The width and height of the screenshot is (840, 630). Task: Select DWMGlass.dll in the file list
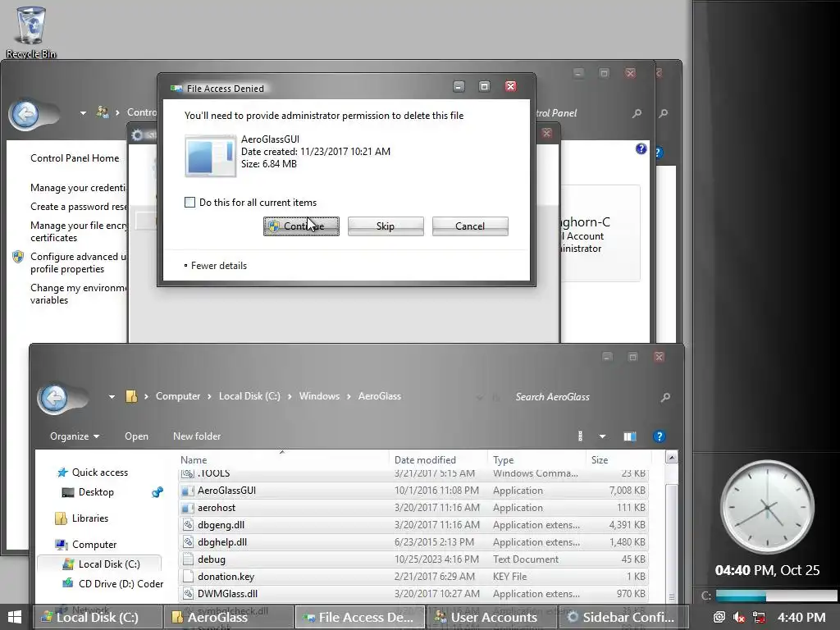413,594
